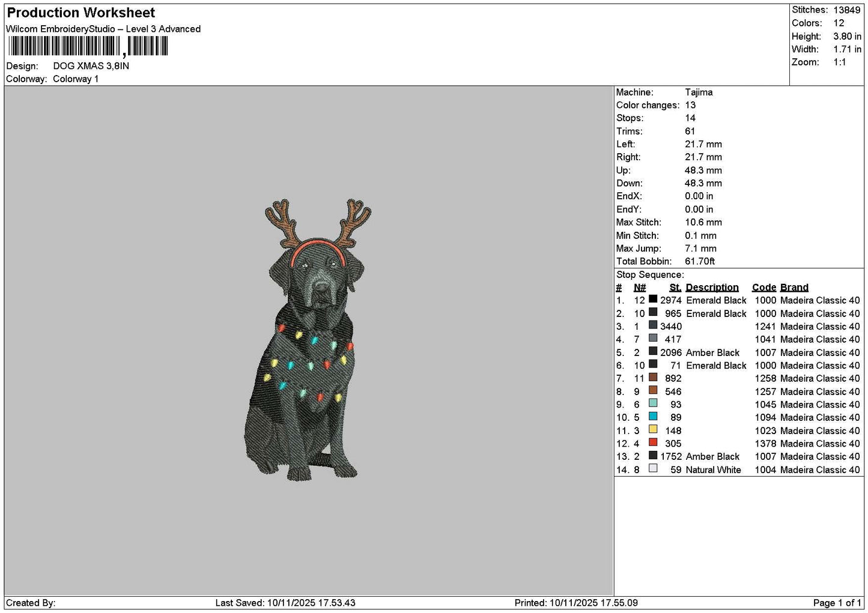Image resolution: width=868 pixels, height=613 pixels.
Task: Click the Code column header
Action: coord(764,288)
